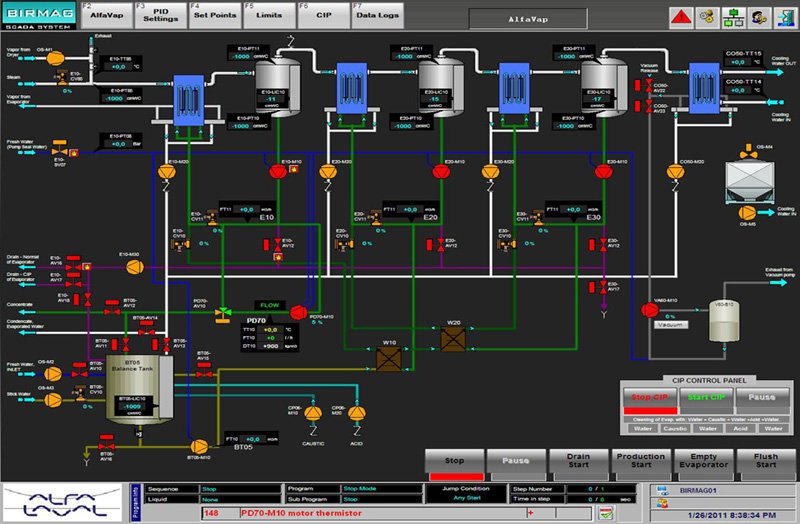Select the BT05-M10 balance tank pump

199,446
